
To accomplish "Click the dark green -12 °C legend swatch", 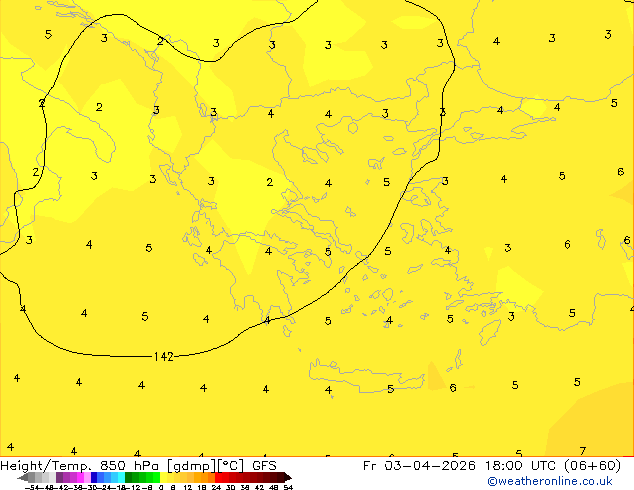I will 129,477.
